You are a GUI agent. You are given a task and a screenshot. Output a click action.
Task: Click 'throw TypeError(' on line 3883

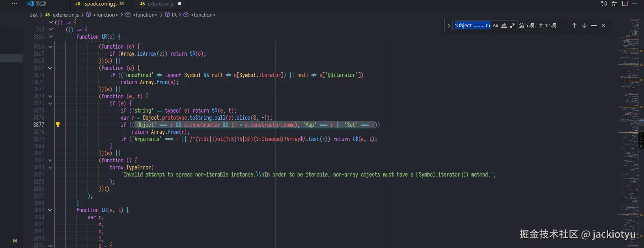click(x=132, y=167)
